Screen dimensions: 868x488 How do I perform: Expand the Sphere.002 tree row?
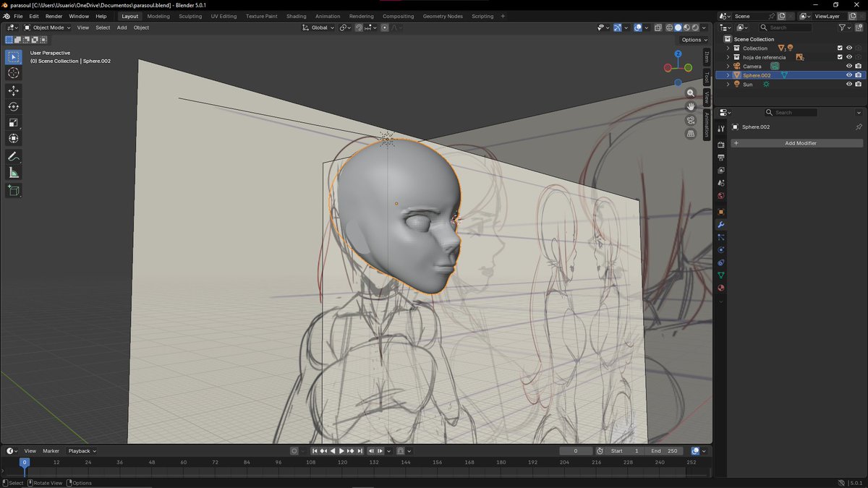[728, 75]
